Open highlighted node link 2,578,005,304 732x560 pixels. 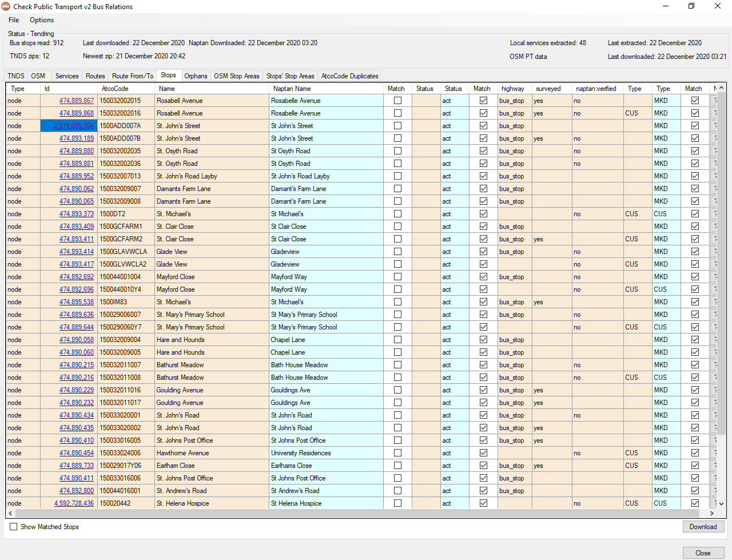pos(74,126)
